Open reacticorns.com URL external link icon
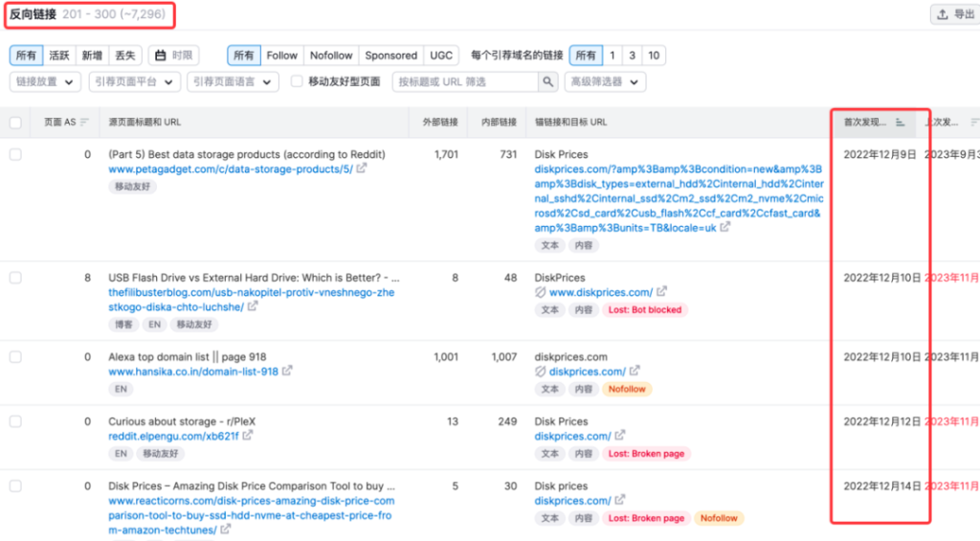Viewport: 980px width, 541px height. click(x=225, y=530)
